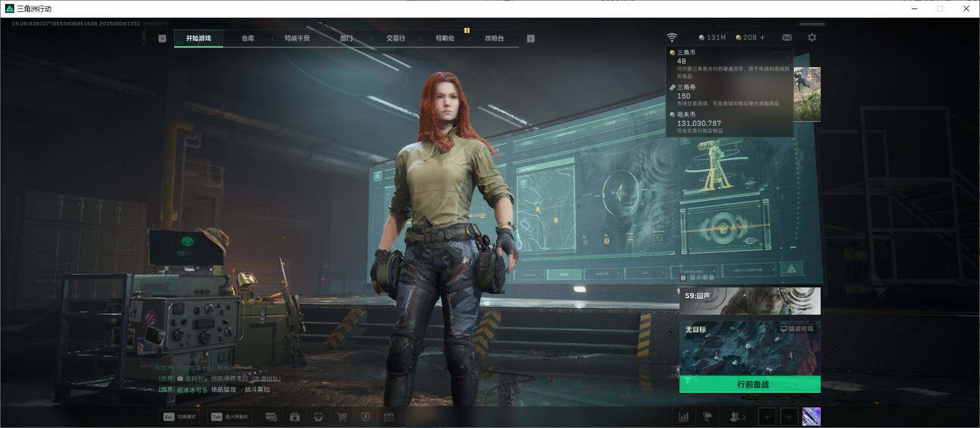Open the bar chart statistics icon

[684, 417]
